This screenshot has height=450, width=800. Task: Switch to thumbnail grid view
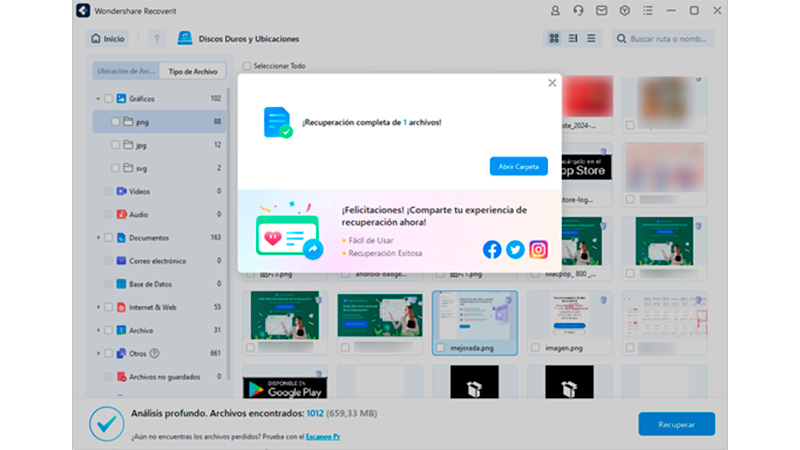coord(554,39)
